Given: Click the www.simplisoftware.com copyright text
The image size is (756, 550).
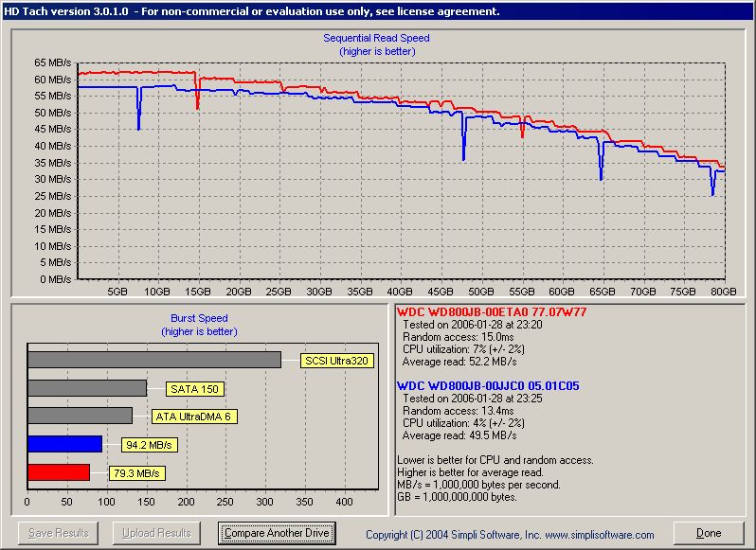Looking at the screenshot, I should coord(601,535).
